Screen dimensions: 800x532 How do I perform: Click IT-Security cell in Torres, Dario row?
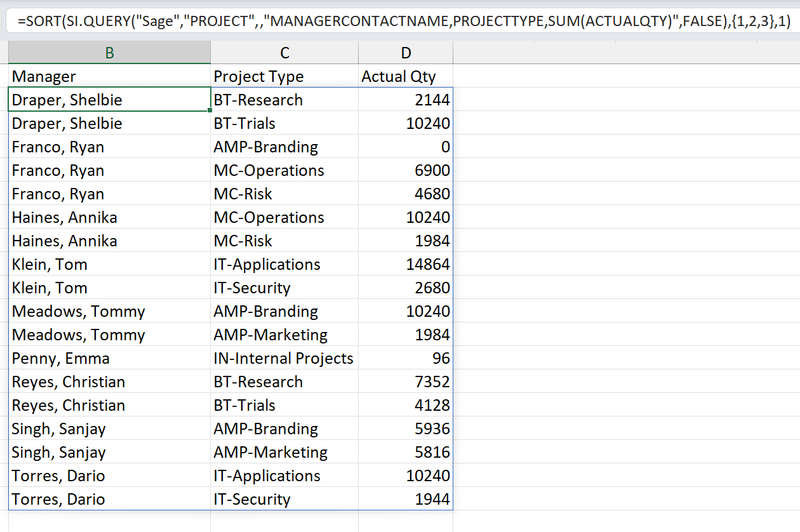(x=284, y=499)
